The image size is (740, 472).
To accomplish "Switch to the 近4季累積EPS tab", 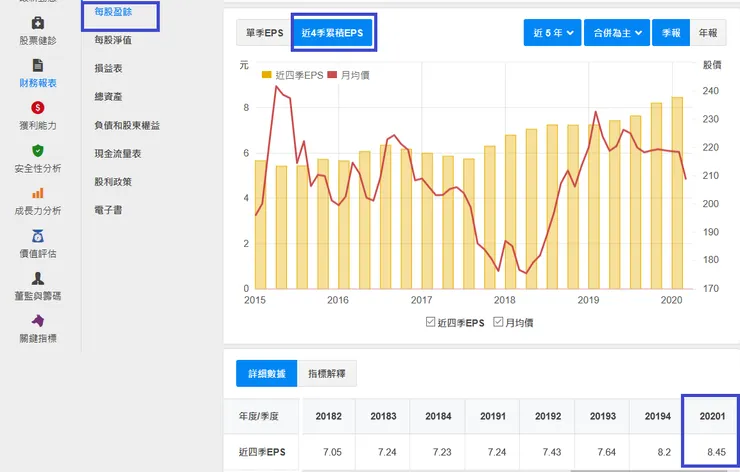I will point(333,33).
